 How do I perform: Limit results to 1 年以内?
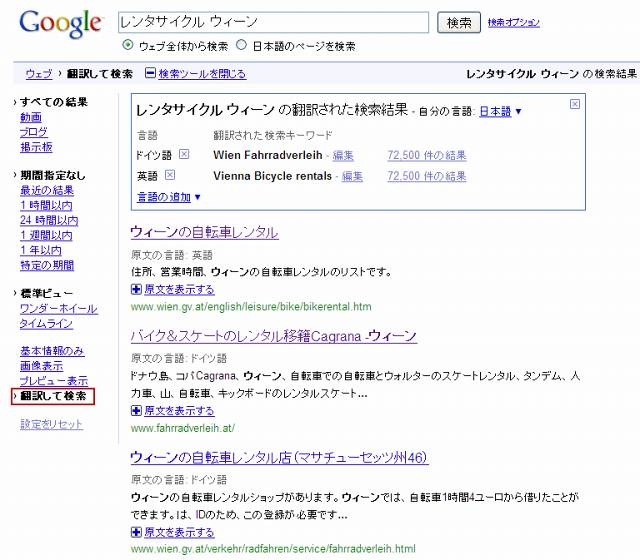pos(41,250)
